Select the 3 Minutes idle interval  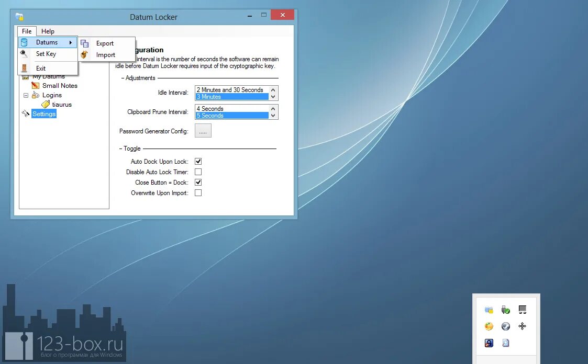pyautogui.click(x=232, y=97)
